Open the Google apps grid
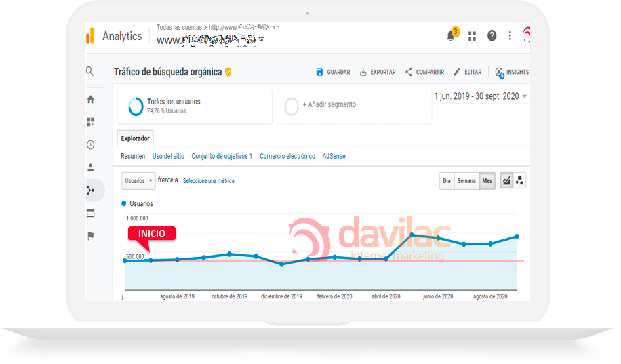The height and width of the screenshot is (364, 621). [x=472, y=36]
